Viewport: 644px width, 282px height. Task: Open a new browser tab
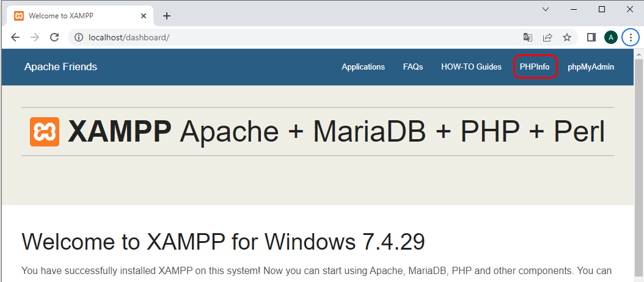167,16
